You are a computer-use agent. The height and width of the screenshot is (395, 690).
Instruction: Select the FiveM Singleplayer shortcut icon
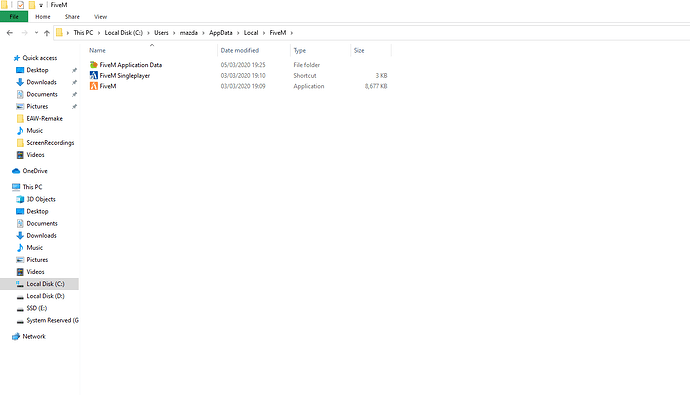tap(93, 76)
